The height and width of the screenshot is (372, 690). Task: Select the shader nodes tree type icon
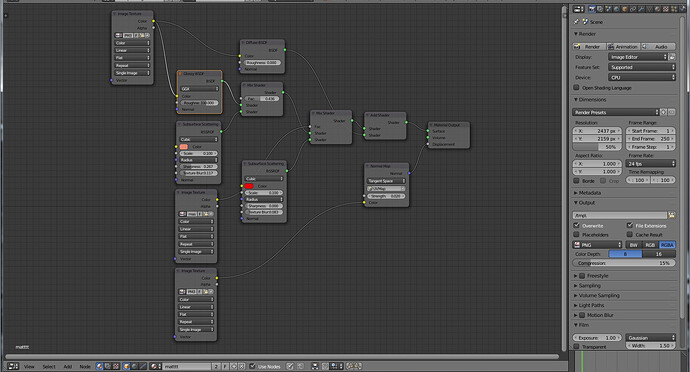(x=100, y=366)
